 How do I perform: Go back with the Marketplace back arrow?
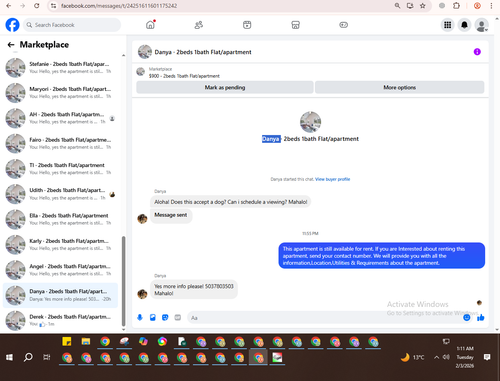11,45
